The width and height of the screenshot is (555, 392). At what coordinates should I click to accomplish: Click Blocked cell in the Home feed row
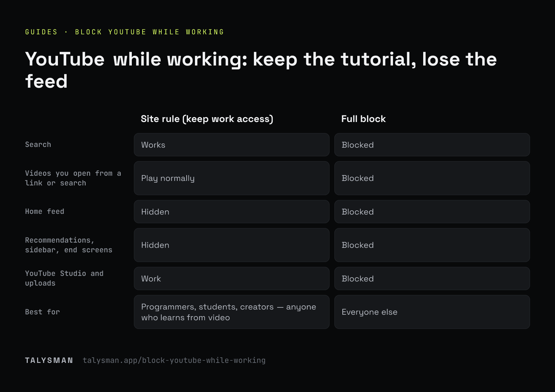pyautogui.click(x=432, y=212)
